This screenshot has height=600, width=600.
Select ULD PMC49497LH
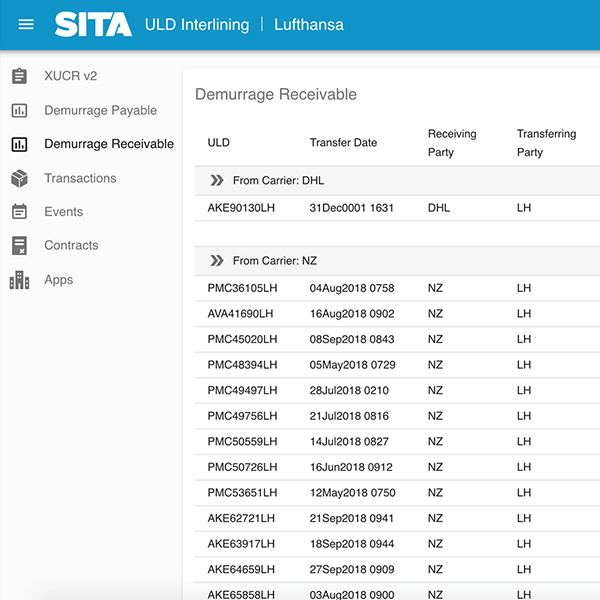pos(242,390)
